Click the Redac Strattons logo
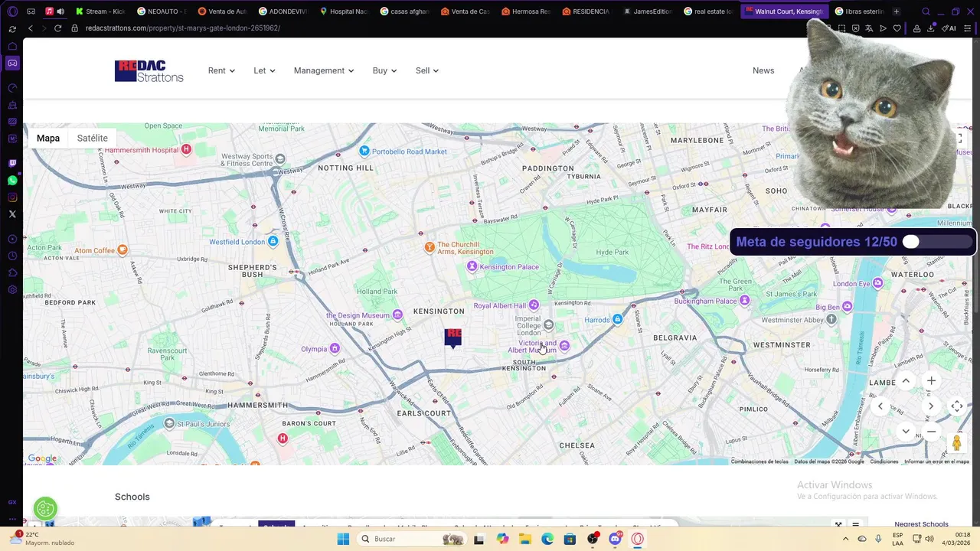 coord(149,71)
